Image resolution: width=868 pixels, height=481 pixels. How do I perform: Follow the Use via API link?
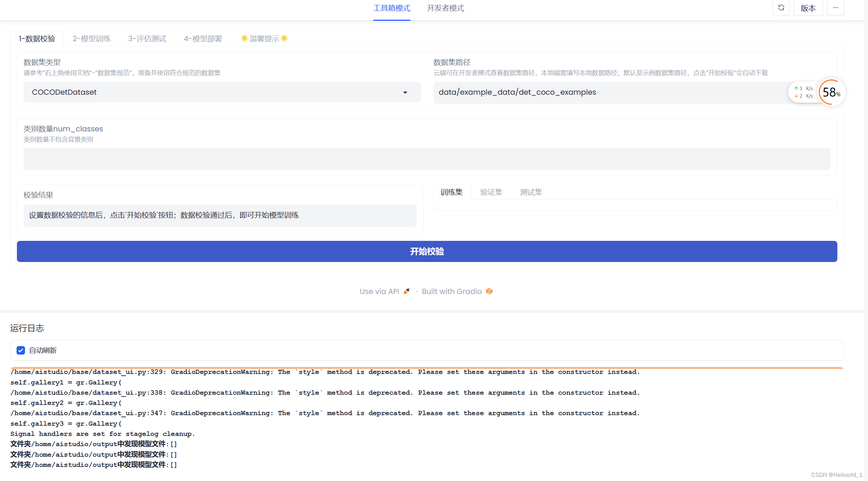click(379, 291)
